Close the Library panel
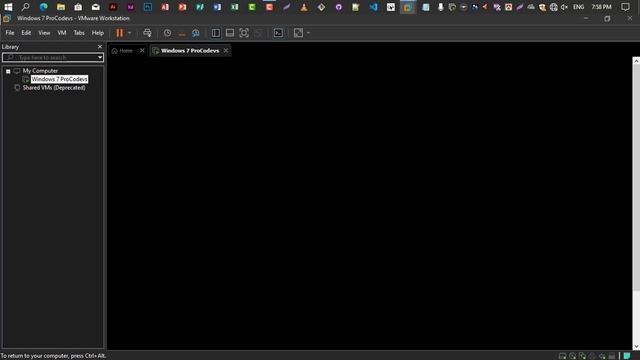 [x=100, y=47]
